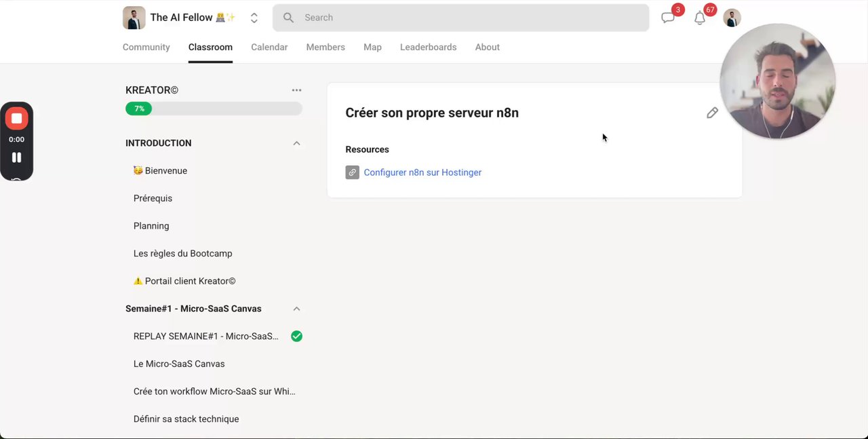Screen dimensions: 868x439
Task: Click the 7% course progress bar
Action: point(214,109)
